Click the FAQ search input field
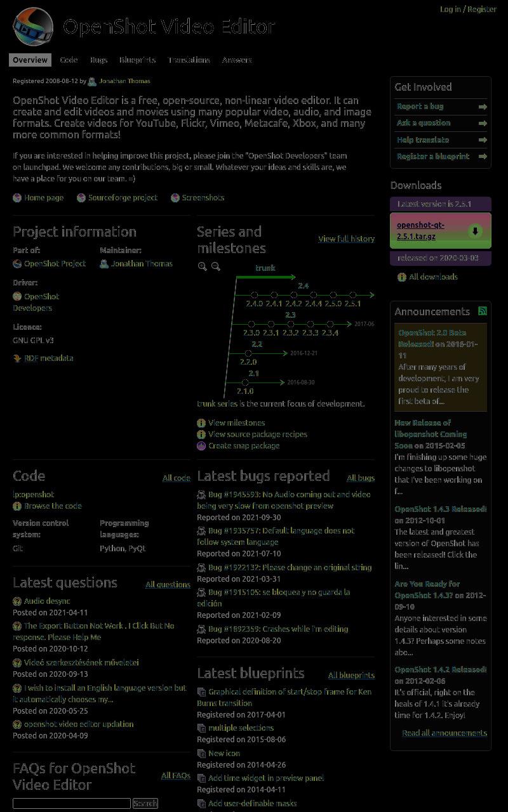508x812 pixels. pyautogui.click(x=72, y=804)
